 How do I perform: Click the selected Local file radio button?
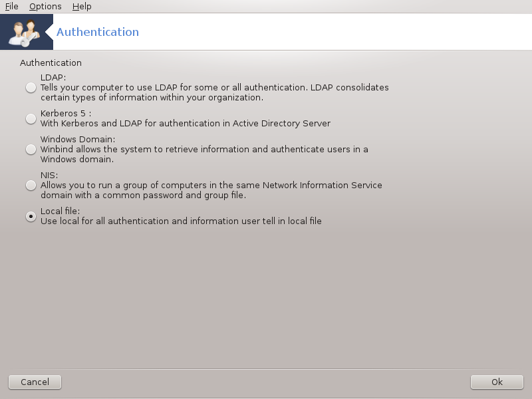point(31,216)
